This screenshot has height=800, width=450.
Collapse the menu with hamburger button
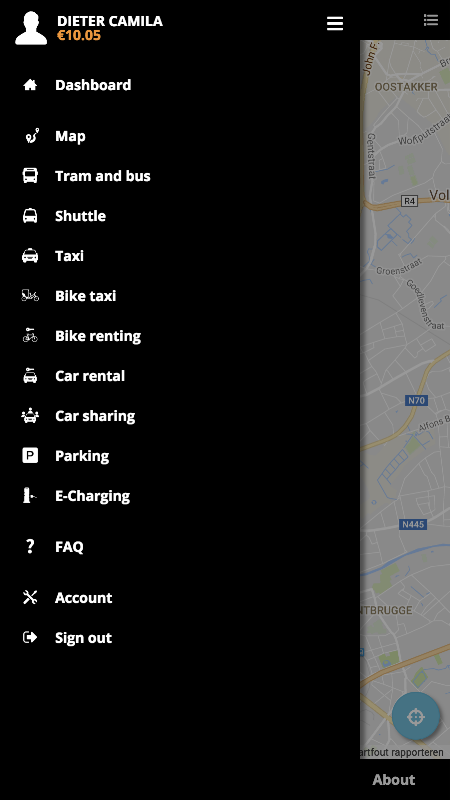point(335,23)
